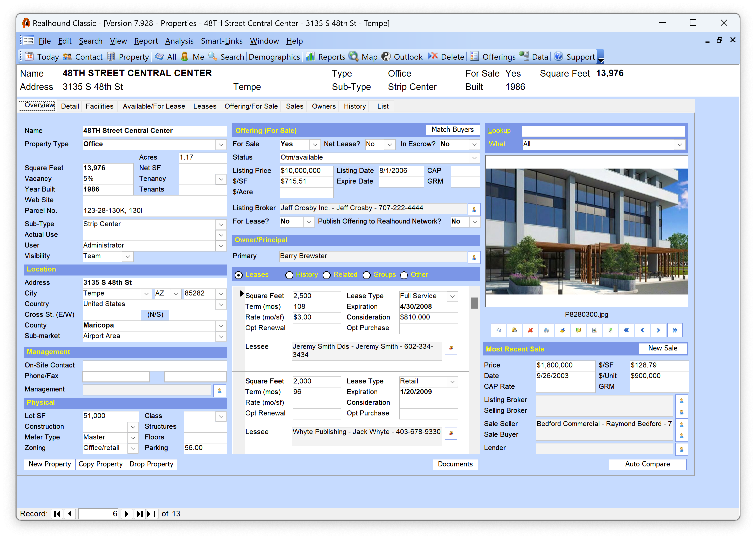Jump to first photo with double-left arrows
Screen dimensions: 756x539
pyautogui.click(x=626, y=330)
